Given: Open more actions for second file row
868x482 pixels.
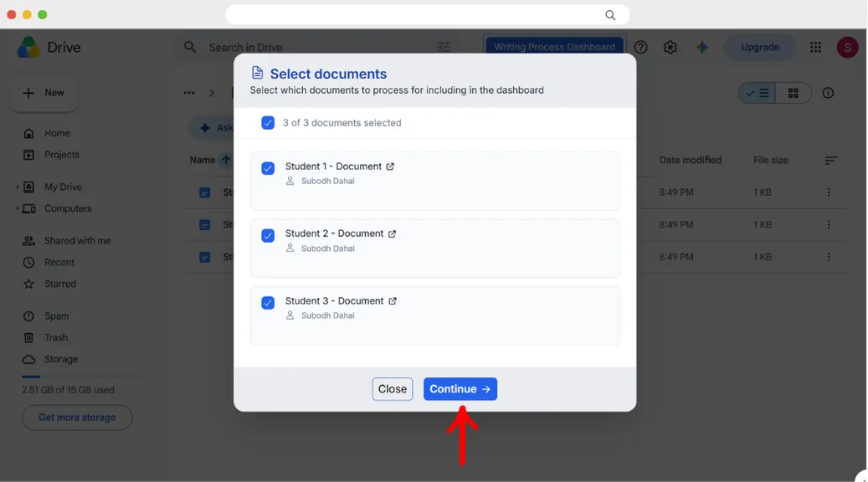Looking at the screenshot, I should (x=829, y=224).
